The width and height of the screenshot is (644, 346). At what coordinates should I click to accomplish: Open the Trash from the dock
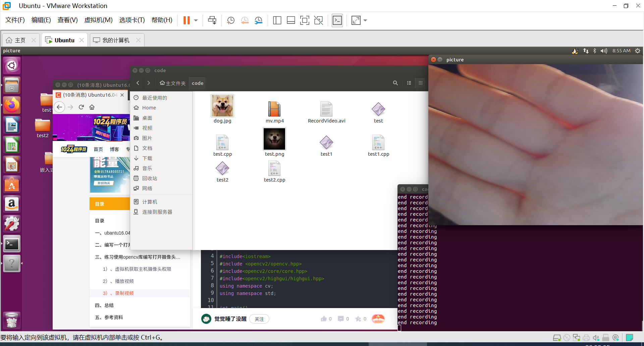pos(12,320)
